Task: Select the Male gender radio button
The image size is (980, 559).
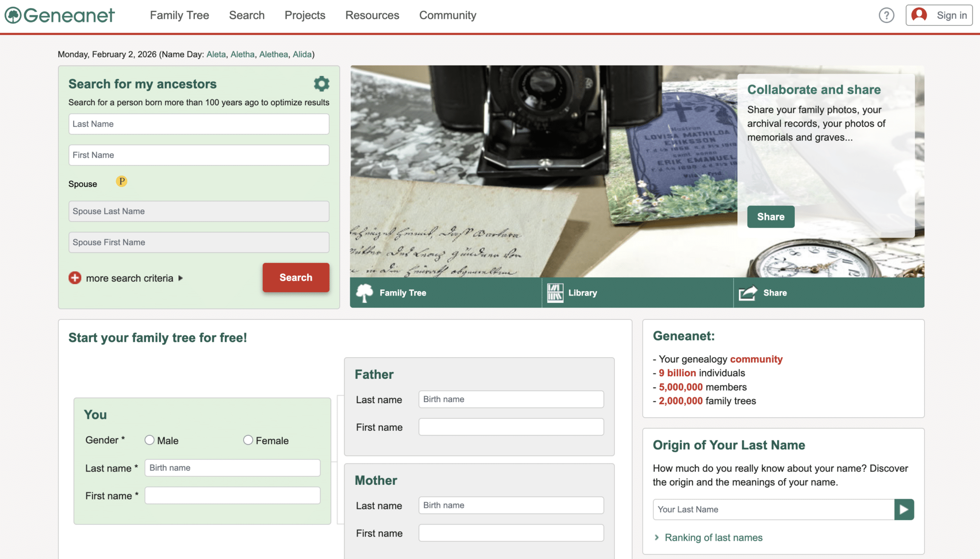Action: click(150, 440)
